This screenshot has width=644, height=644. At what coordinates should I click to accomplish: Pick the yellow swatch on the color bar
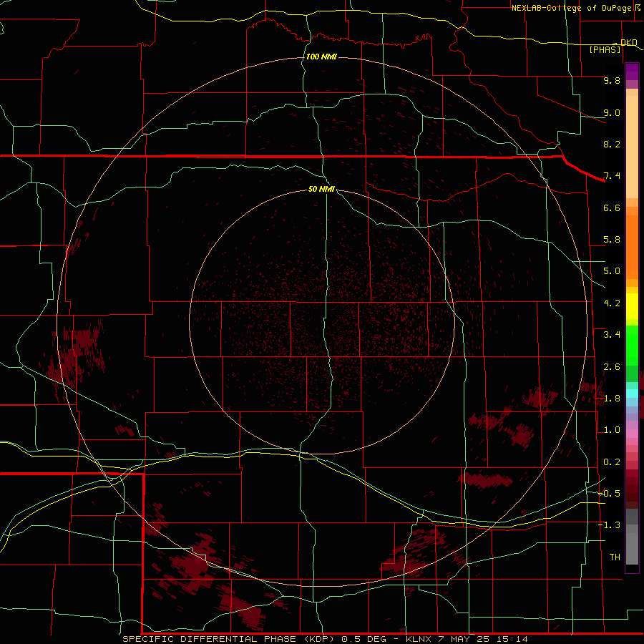tap(632, 306)
